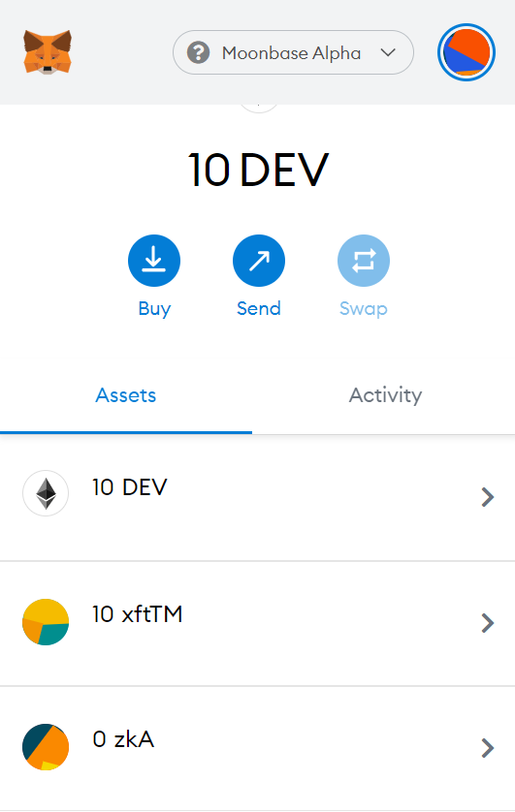
Task: Click the Send arrow icon
Action: (x=259, y=261)
